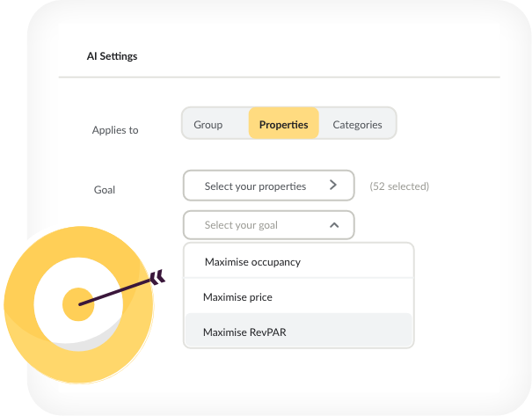Screen dimensions: 532x416
Task: Click the AI Settings heading
Action: [112, 56]
